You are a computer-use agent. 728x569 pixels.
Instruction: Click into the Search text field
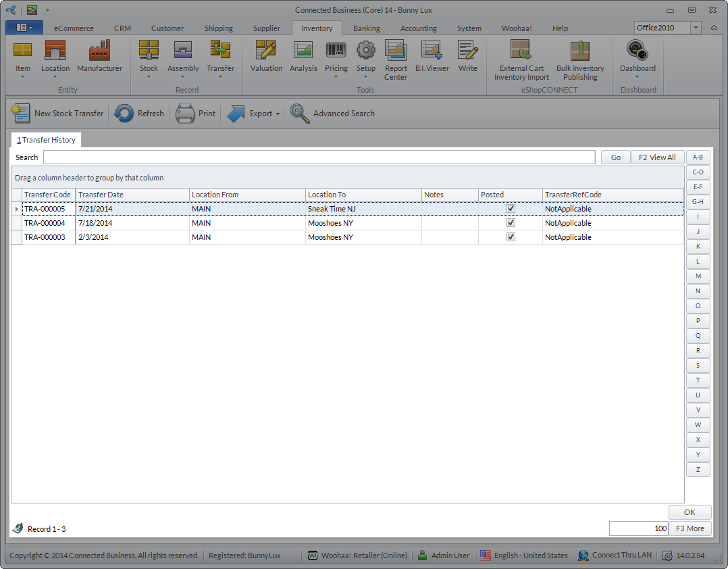pyautogui.click(x=319, y=157)
